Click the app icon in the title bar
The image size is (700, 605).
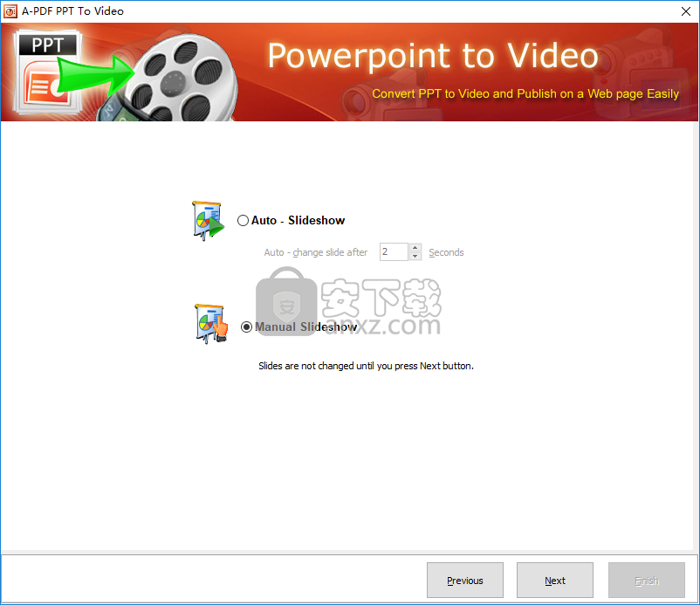(x=10, y=11)
